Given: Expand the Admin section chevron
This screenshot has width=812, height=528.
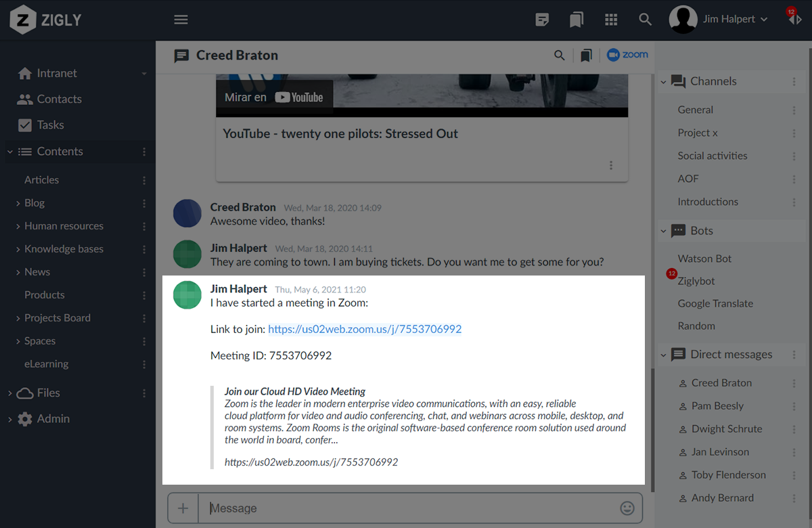Looking at the screenshot, I should [x=9, y=419].
